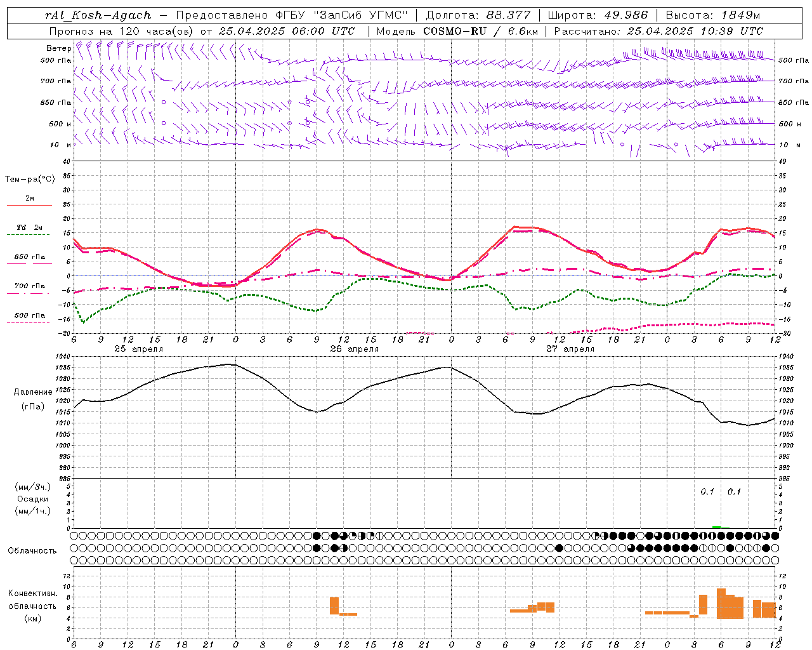This screenshot has height=650, width=812.
Task: Click the Модель COSMO-RU / 6.6км label
Action: click(x=457, y=31)
